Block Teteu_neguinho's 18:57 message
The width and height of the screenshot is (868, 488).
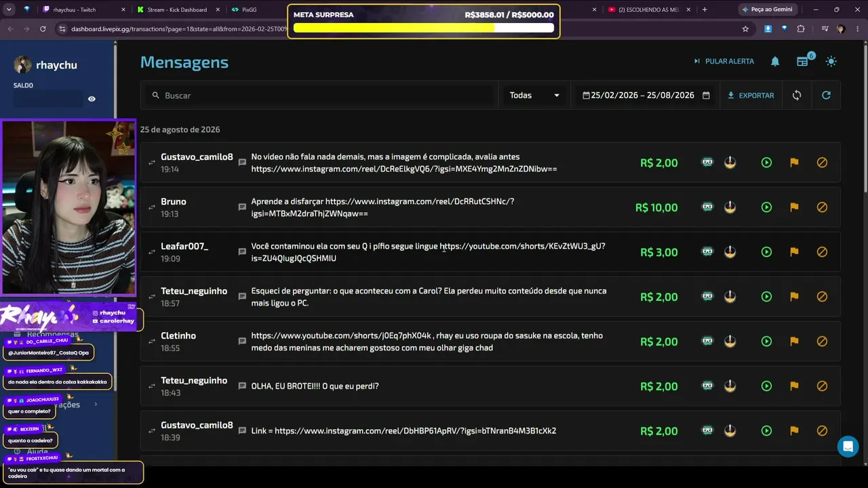pyautogui.click(x=822, y=297)
